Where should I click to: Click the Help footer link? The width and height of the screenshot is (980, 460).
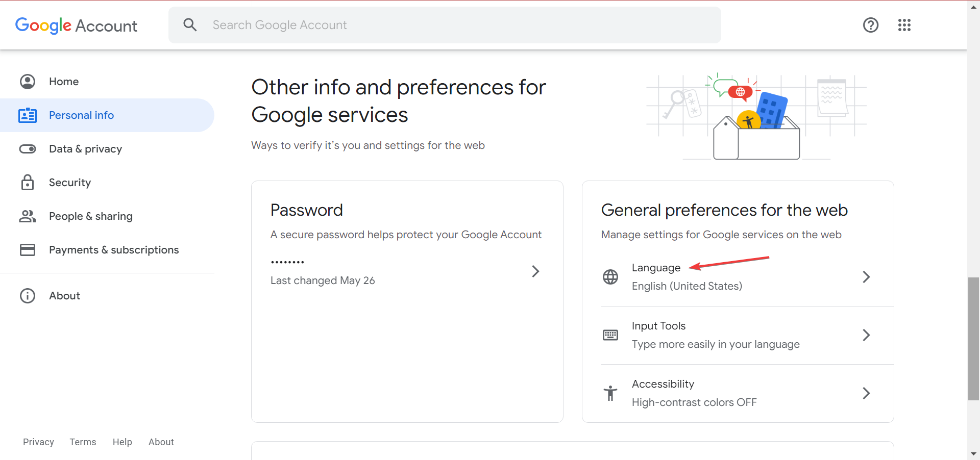pyautogui.click(x=122, y=442)
